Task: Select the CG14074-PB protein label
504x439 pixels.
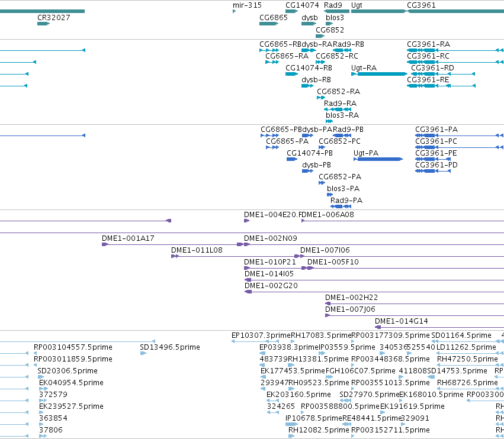Action: (x=310, y=153)
